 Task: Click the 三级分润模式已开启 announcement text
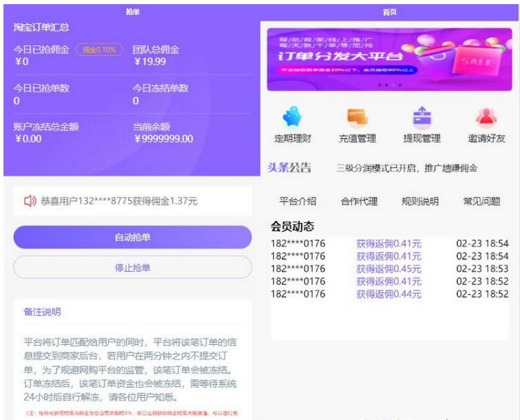click(x=406, y=168)
